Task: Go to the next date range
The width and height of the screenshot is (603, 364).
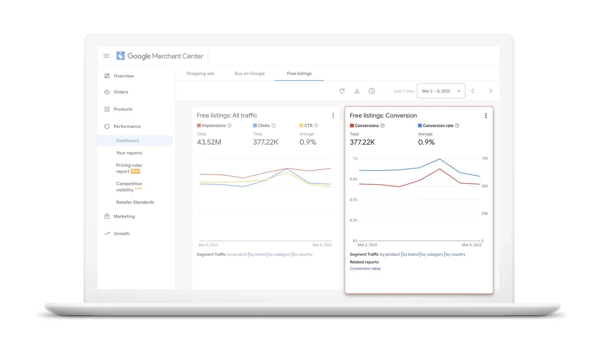Action: pyautogui.click(x=491, y=91)
